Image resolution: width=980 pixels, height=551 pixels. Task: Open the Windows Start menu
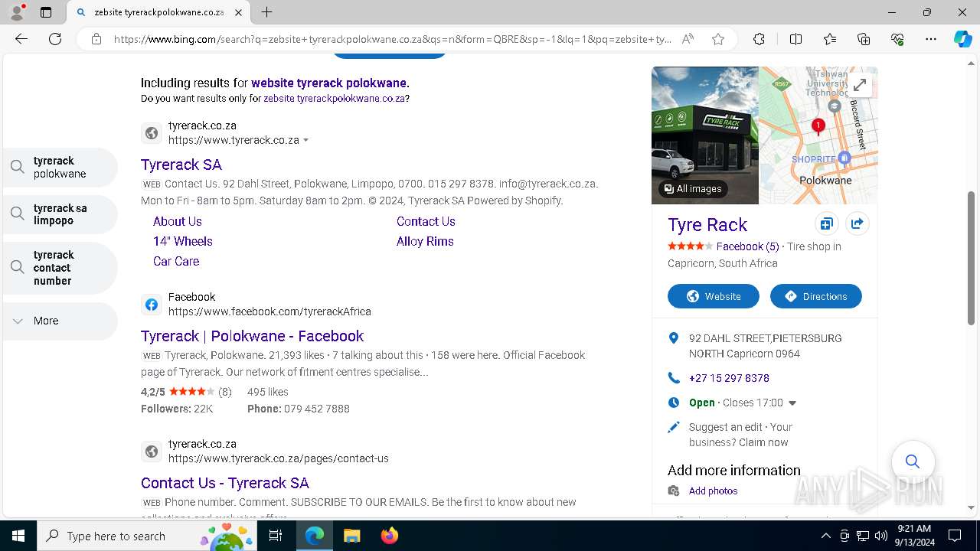coord(18,536)
